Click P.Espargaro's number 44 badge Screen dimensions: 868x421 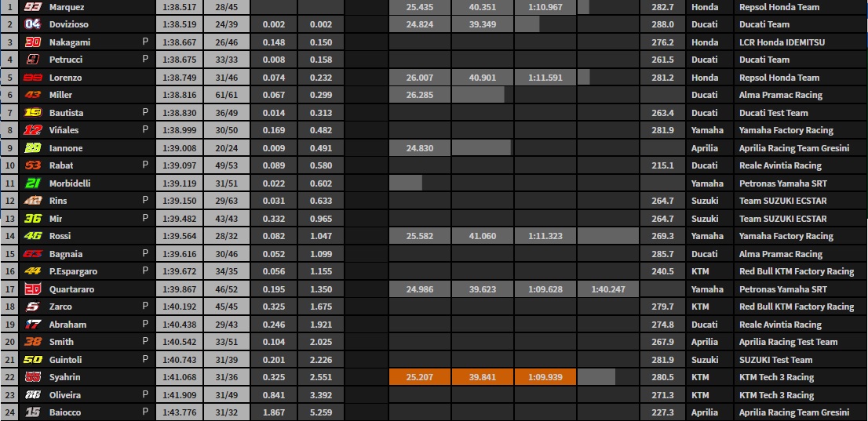[x=33, y=271]
